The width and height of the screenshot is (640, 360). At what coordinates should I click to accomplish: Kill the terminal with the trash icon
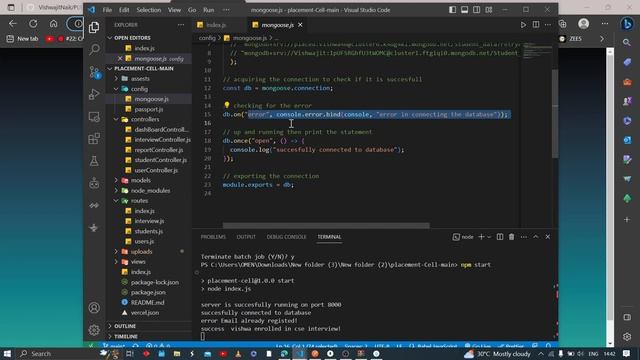(x=511, y=237)
